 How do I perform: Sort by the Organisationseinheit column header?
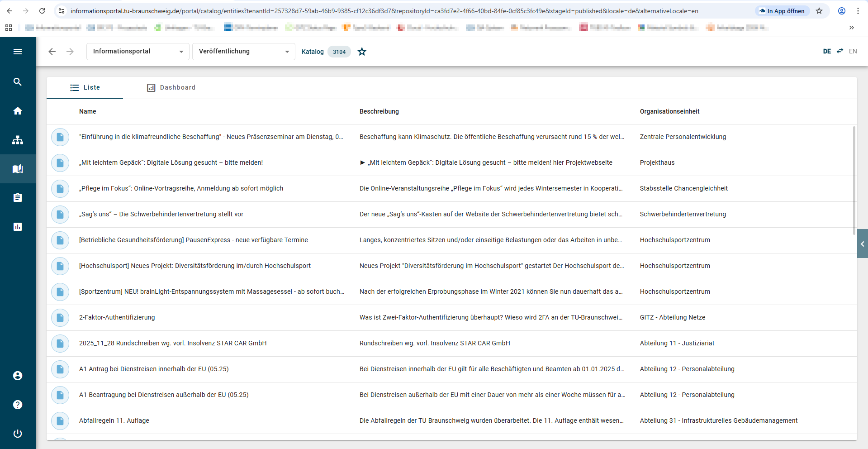tap(669, 112)
